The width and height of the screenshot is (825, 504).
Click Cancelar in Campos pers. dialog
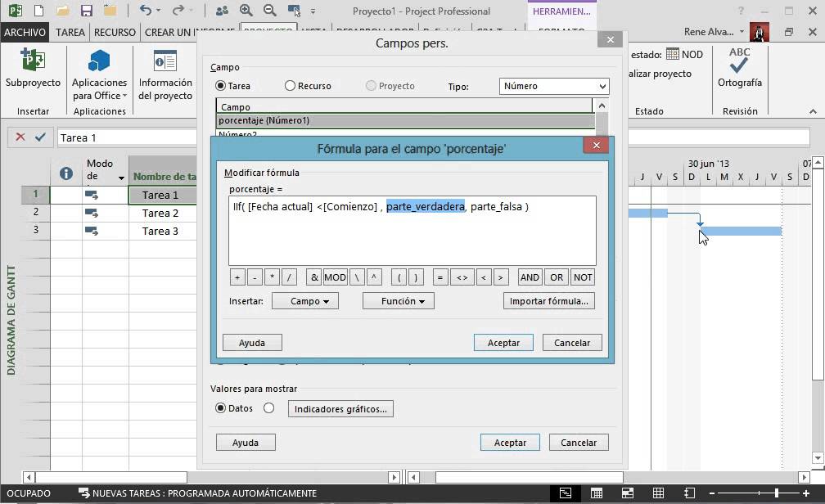click(x=579, y=443)
